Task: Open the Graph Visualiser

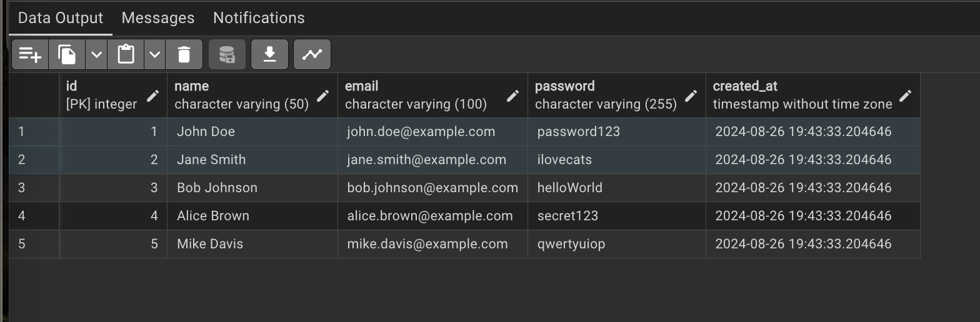Action: point(312,54)
